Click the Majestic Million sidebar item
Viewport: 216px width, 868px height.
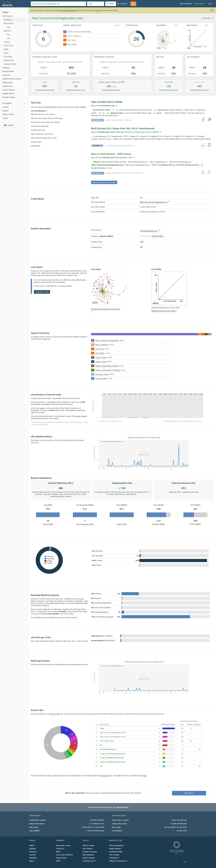click(x=8, y=93)
